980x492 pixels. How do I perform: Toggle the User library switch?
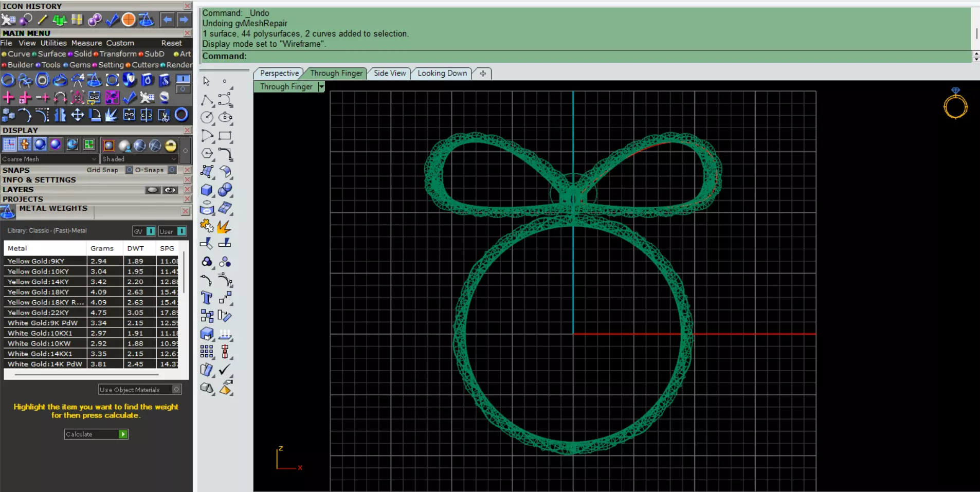pos(182,231)
